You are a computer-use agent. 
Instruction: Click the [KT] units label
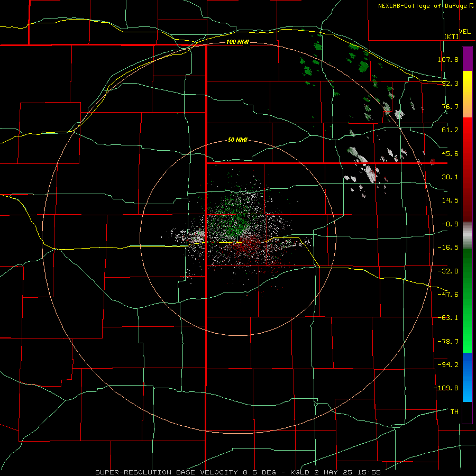452,36
